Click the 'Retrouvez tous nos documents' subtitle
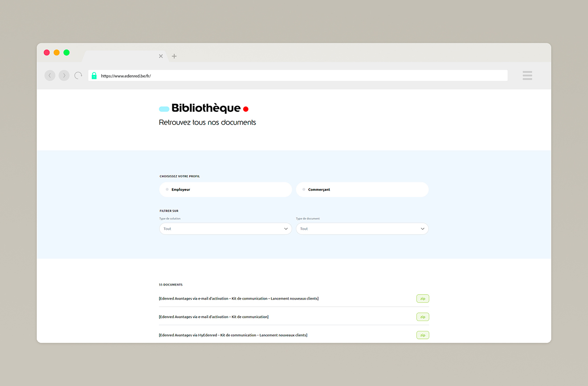Viewport: 588px width, 386px height. pyautogui.click(x=208, y=122)
